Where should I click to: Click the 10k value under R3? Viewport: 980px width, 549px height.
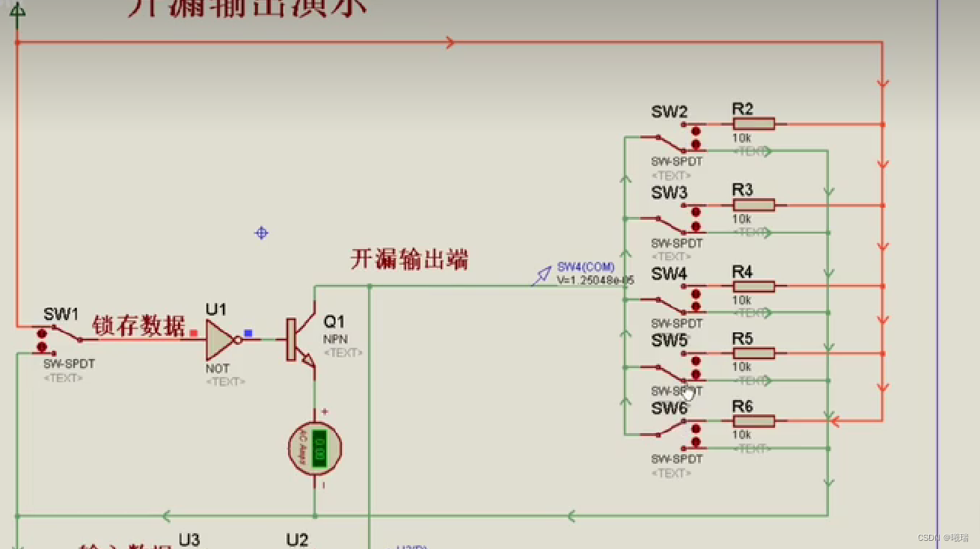pos(741,219)
